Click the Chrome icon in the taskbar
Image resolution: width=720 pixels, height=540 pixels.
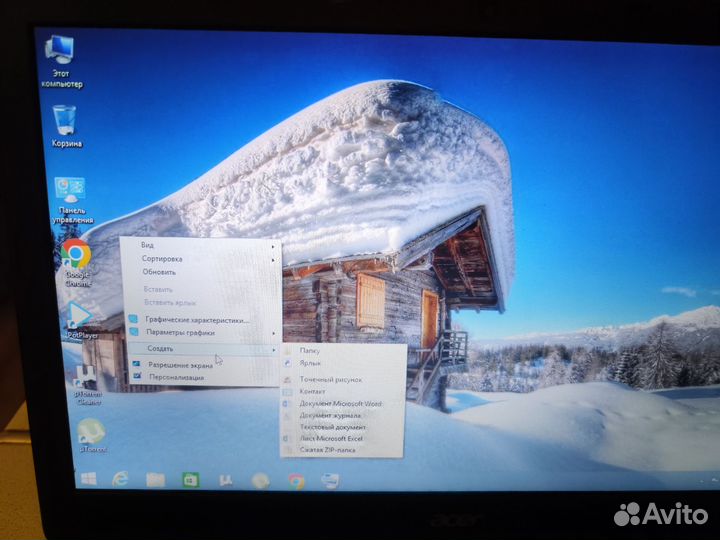click(x=296, y=481)
